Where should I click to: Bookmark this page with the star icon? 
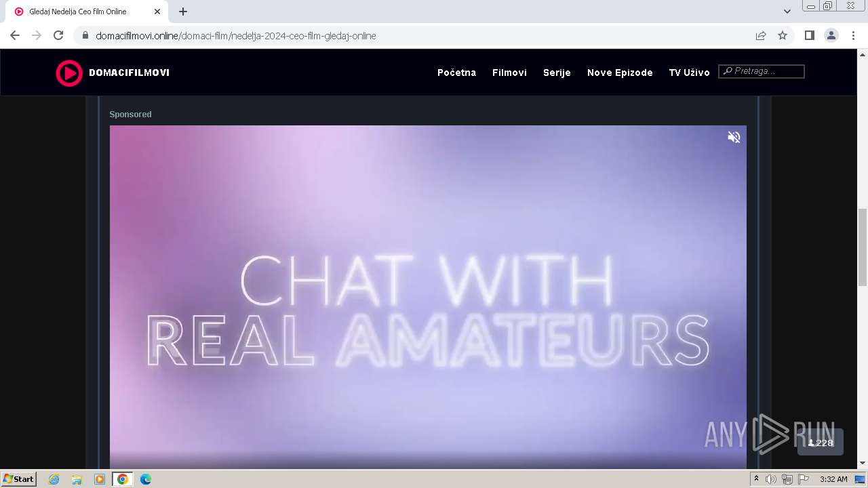783,35
